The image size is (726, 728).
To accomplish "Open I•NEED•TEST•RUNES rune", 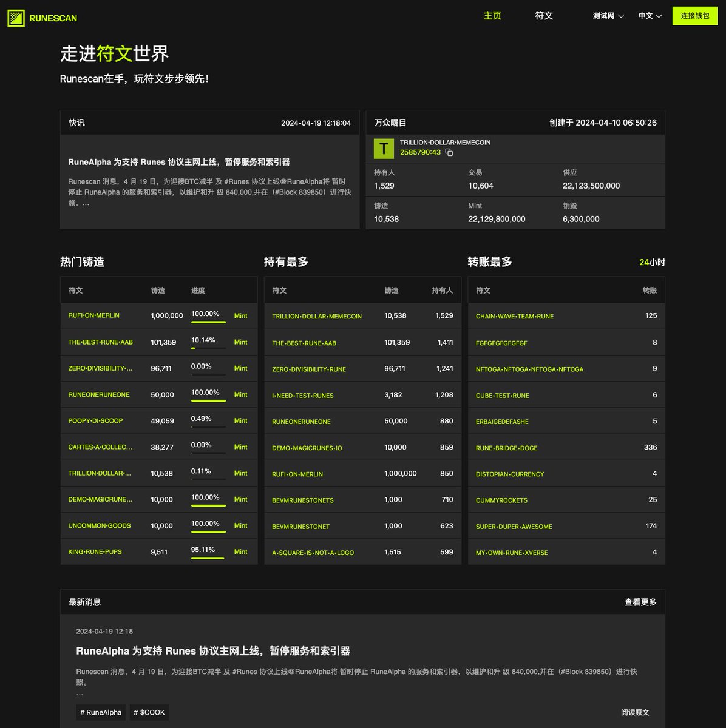I will (x=303, y=396).
